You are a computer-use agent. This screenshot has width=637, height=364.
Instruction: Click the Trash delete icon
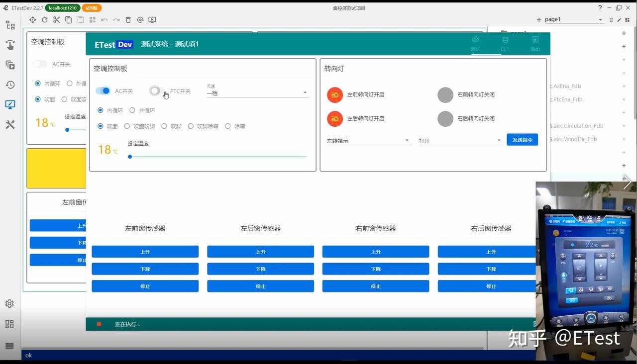pyautogui.click(x=128, y=20)
